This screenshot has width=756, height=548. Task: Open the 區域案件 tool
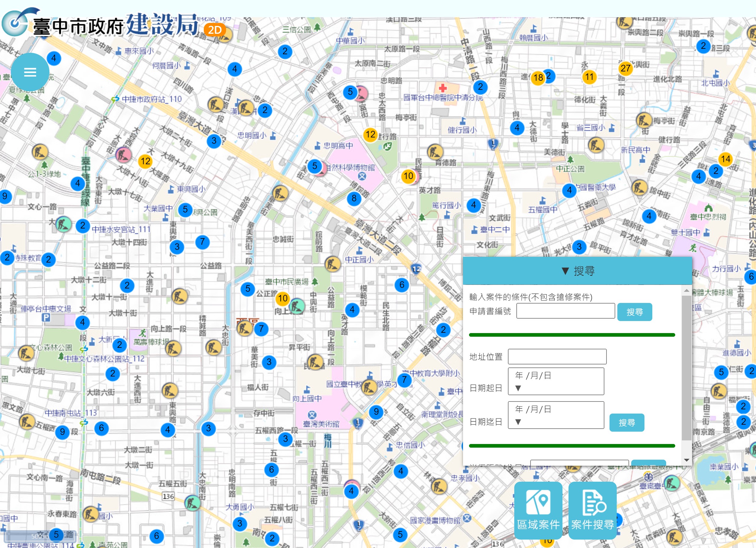[x=538, y=510]
